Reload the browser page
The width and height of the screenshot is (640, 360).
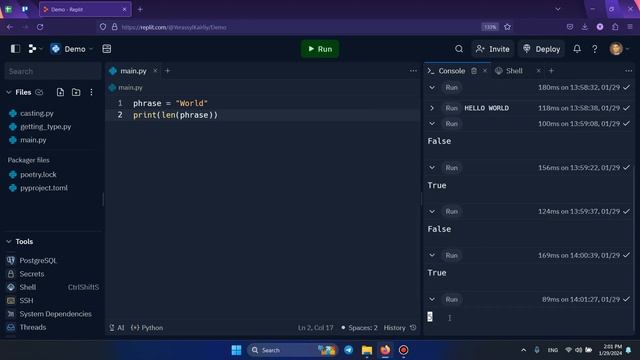[40, 27]
